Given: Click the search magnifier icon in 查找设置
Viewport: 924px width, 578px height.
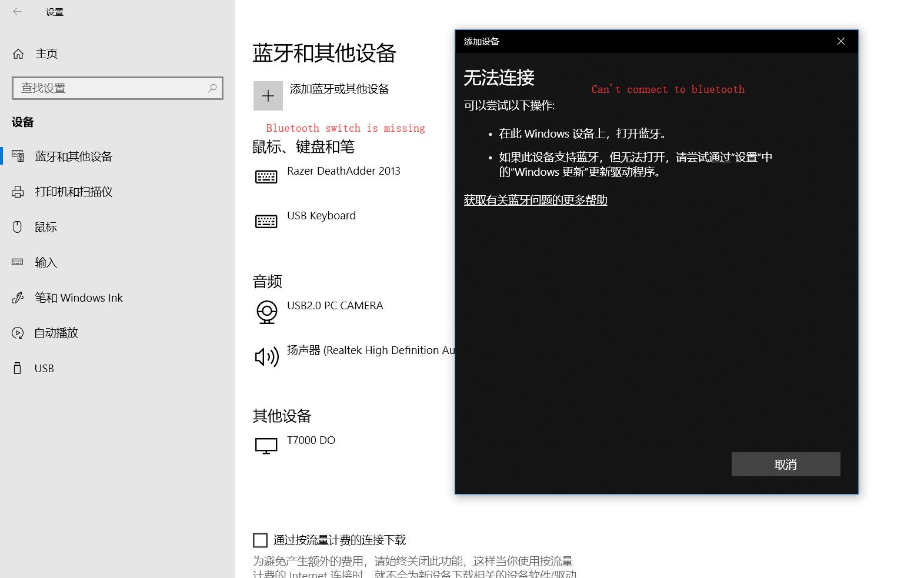Looking at the screenshot, I should (212, 88).
